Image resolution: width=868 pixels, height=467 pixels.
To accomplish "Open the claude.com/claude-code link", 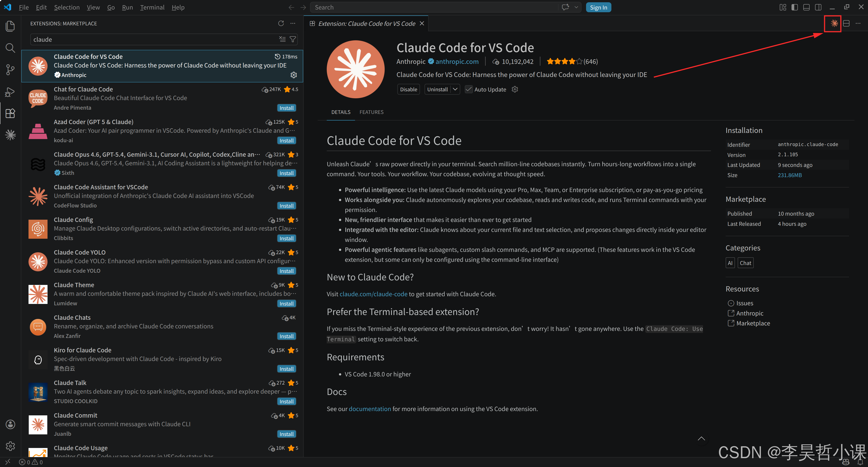I will click(373, 294).
